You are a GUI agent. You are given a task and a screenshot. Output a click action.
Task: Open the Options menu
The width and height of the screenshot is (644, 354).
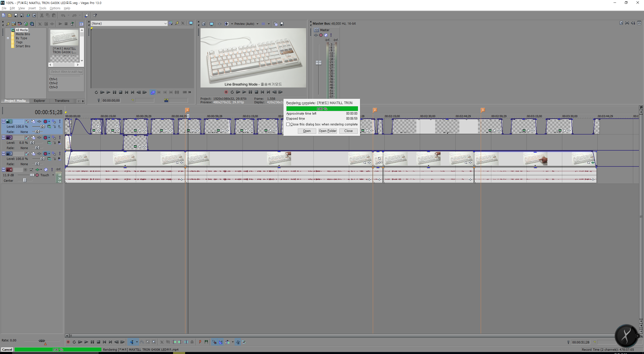coord(55,8)
